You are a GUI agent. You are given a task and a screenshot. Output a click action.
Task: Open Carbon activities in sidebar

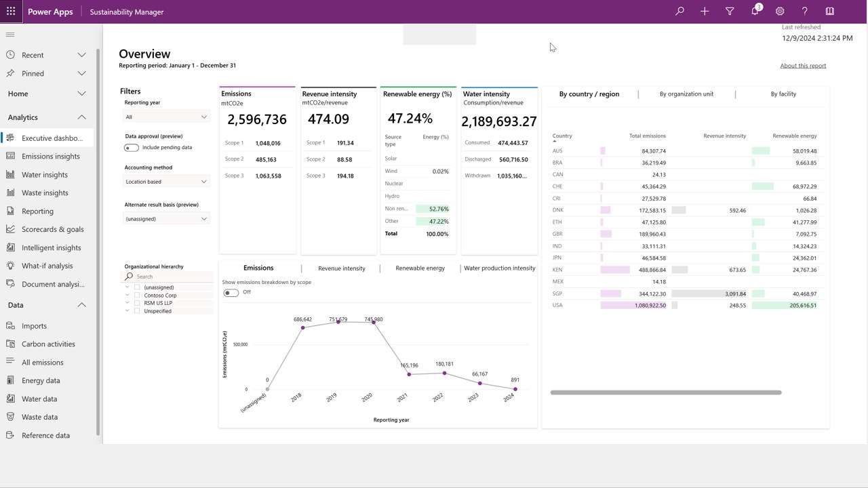click(48, 344)
